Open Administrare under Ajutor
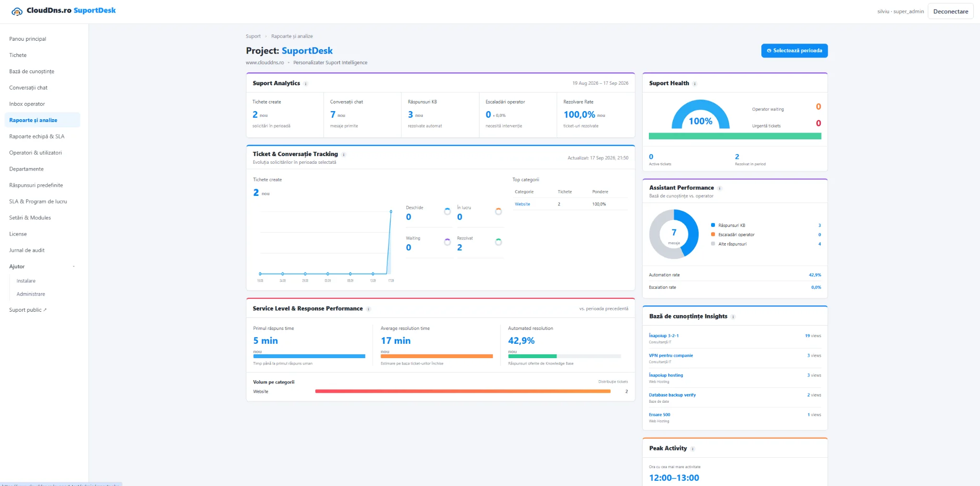The height and width of the screenshot is (486, 980). pyautogui.click(x=31, y=294)
